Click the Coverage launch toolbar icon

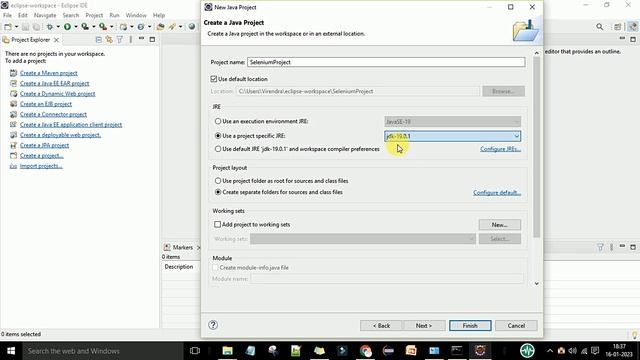85,27
